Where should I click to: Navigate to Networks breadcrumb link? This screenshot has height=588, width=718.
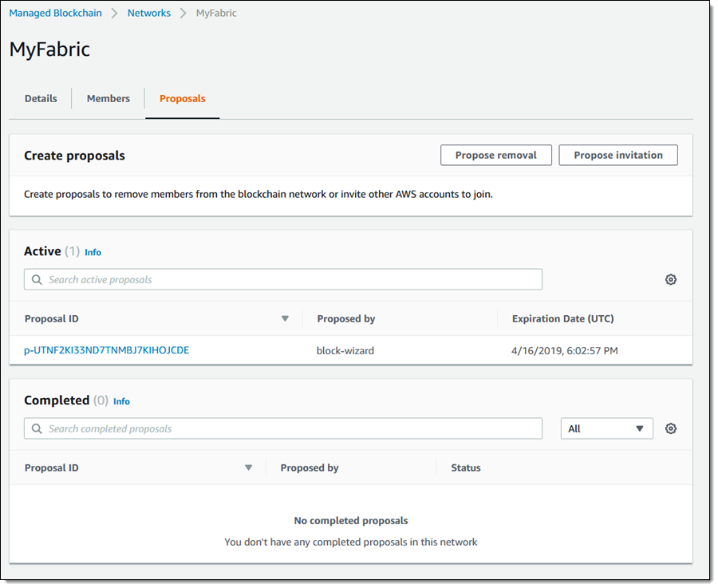149,14
